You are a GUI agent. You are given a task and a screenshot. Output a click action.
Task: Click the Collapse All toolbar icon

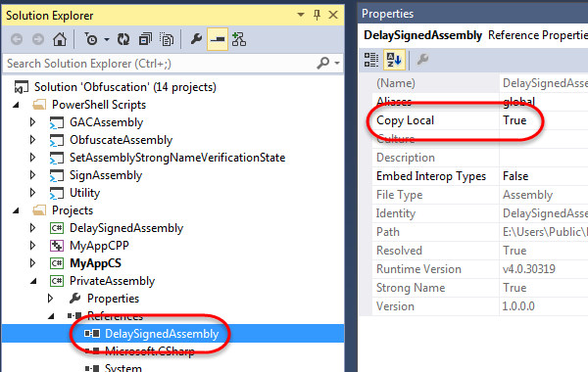[145, 39]
